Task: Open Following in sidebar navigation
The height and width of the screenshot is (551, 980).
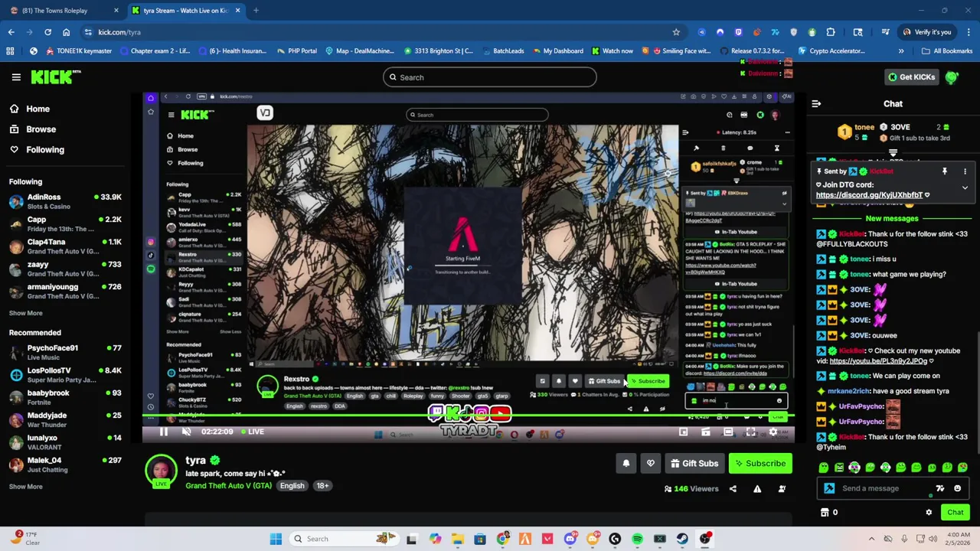Action: pyautogui.click(x=44, y=150)
